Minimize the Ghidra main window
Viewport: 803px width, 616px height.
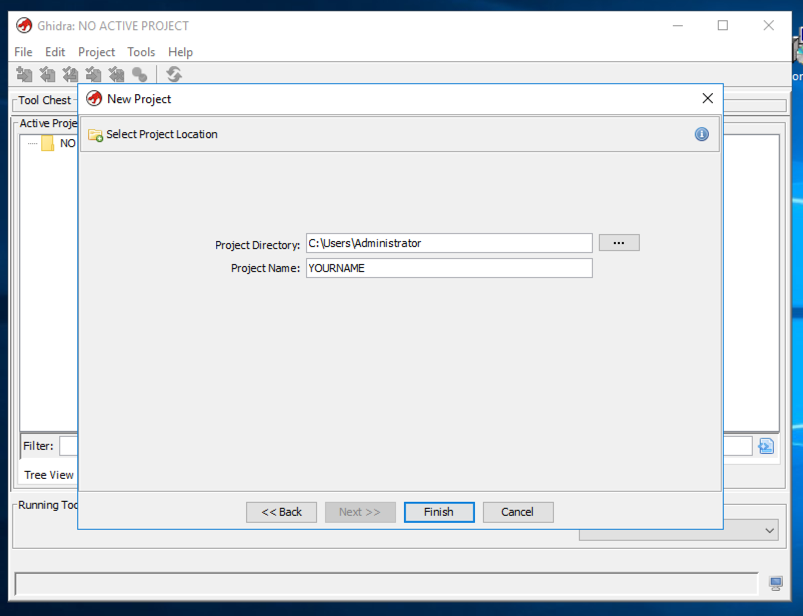[678, 25]
